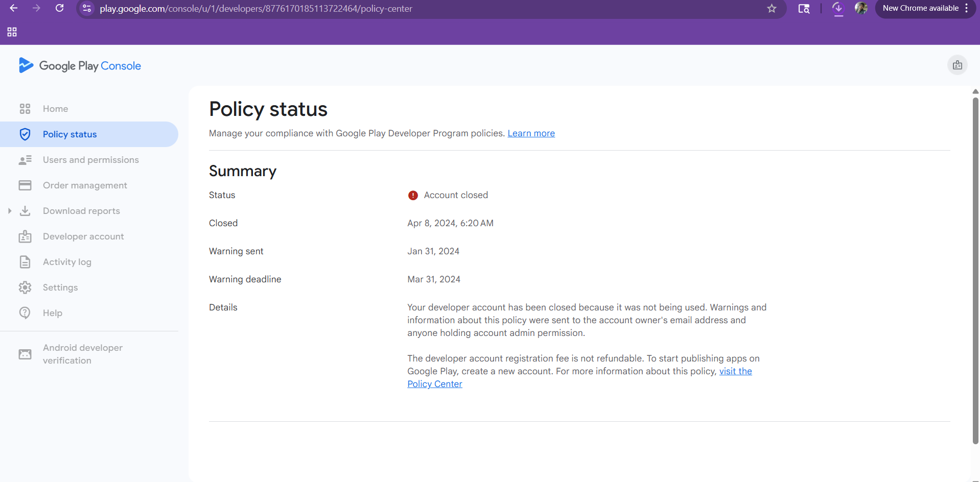Click the Help question mark icon
980x482 pixels.
25,313
